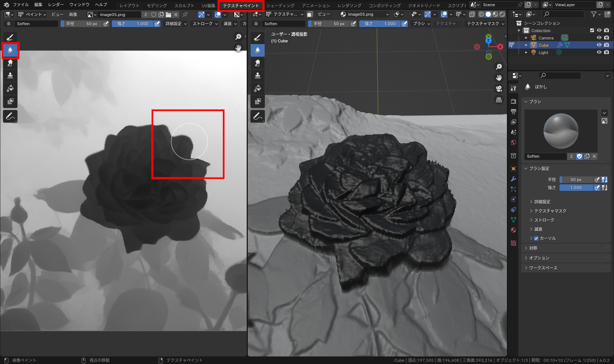Hide the Light object in viewport

599,52
